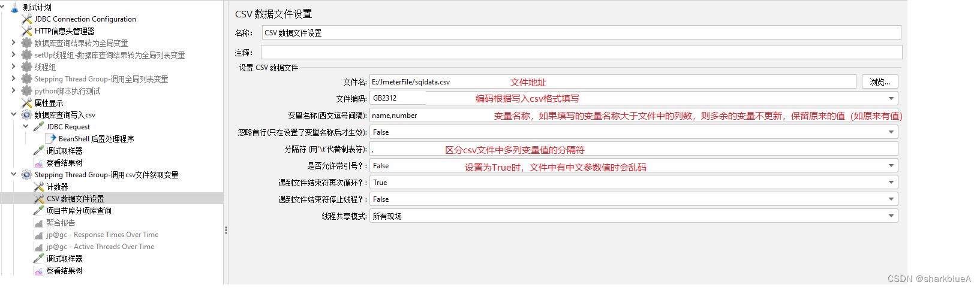Click 调试取样器 icon under the csv thread group
This screenshot has height=288, width=980.
(39, 259)
